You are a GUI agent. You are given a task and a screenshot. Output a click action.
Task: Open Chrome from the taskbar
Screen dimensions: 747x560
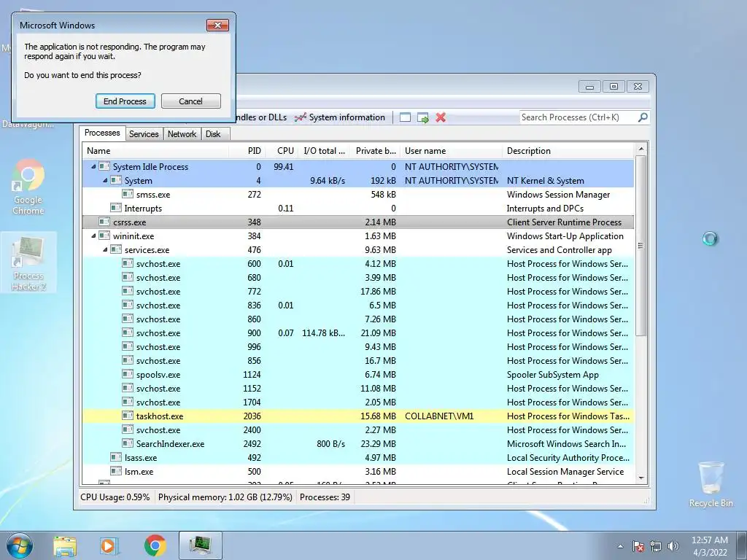(x=155, y=545)
